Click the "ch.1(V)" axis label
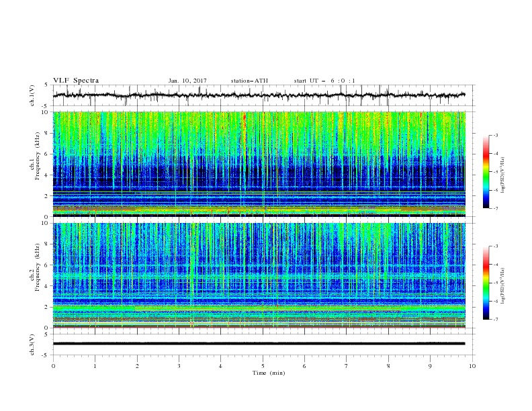Viewport: 532px width, 411px height. click(x=32, y=95)
